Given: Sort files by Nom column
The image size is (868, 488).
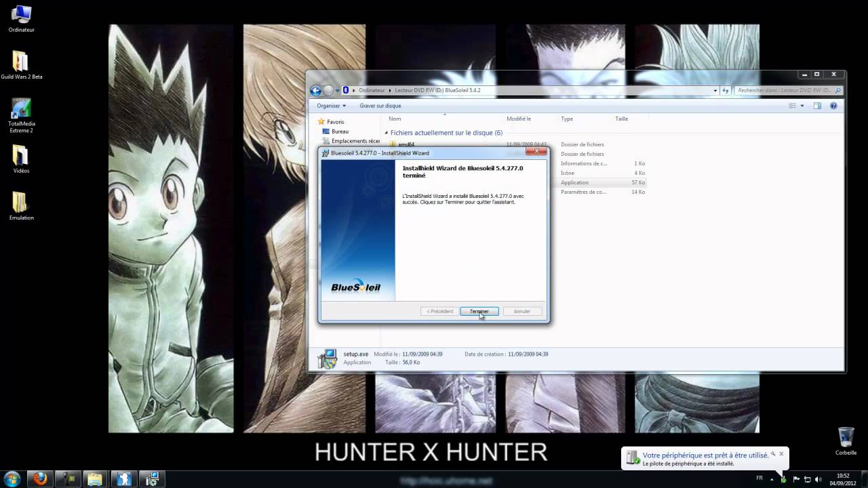Looking at the screenshot, I should point(395,119).
